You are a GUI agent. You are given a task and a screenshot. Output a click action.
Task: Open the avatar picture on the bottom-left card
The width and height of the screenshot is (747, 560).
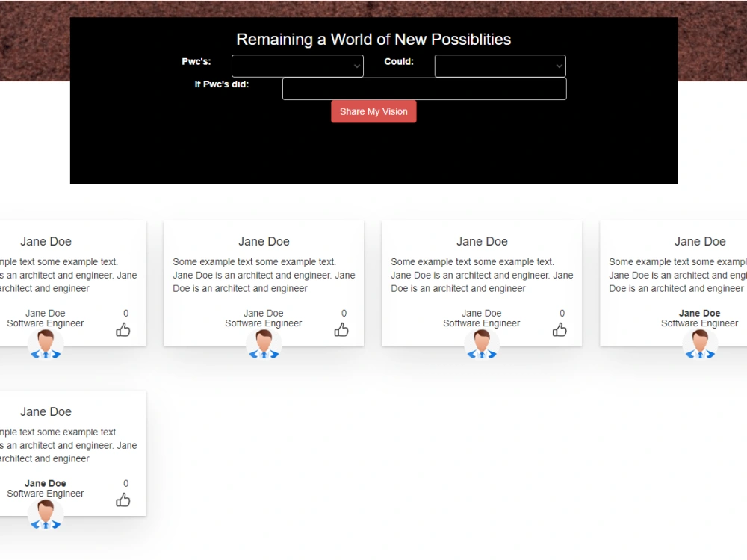(x=46, y=515)
